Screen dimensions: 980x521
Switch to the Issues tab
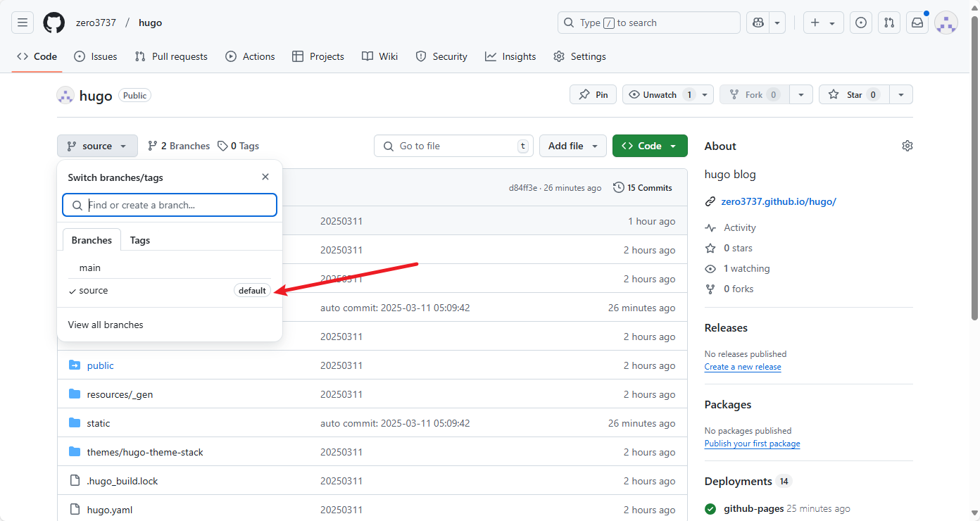pos(96,56)
